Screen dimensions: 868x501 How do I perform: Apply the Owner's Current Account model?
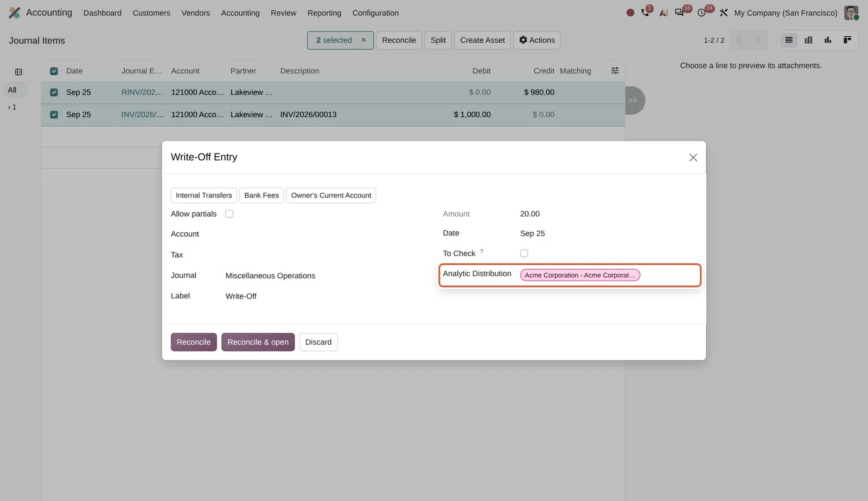331,195
